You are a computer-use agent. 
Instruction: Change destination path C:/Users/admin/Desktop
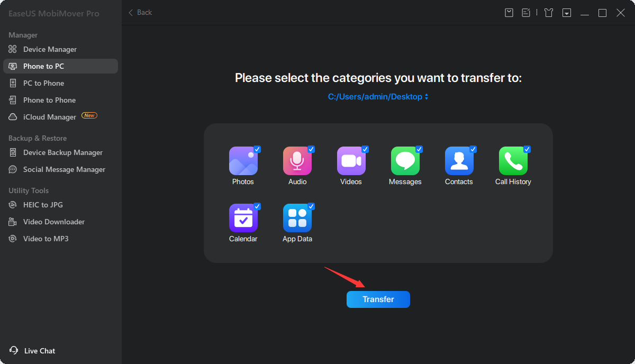(x=378, y=97)
